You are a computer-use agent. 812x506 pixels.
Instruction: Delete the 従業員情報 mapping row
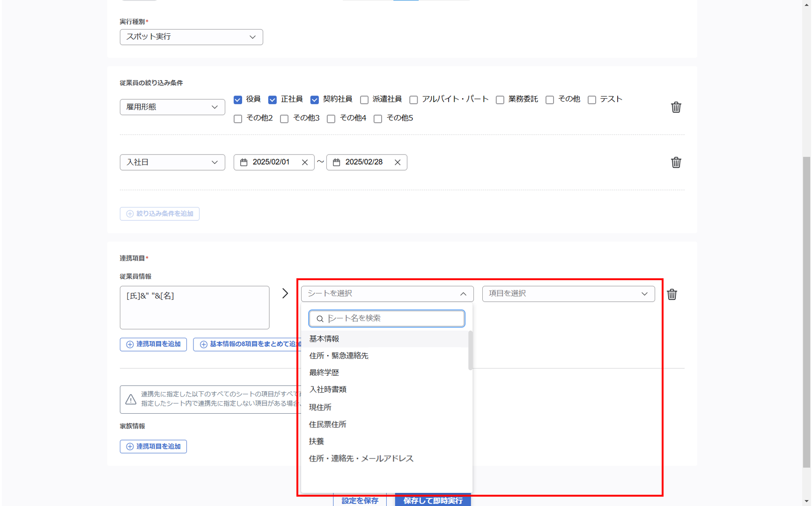[672, 294]
